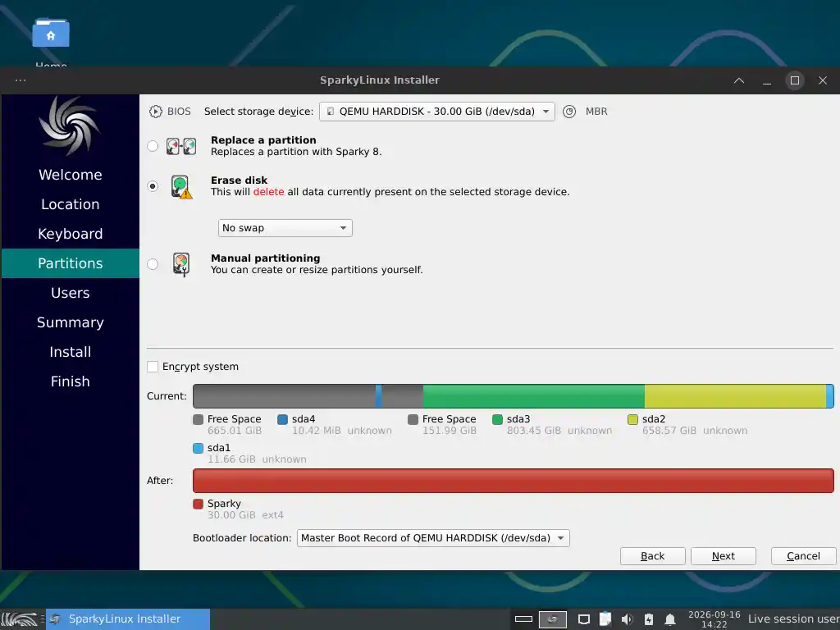Open the volume control in system tray
840x630 pixels.
627,619
